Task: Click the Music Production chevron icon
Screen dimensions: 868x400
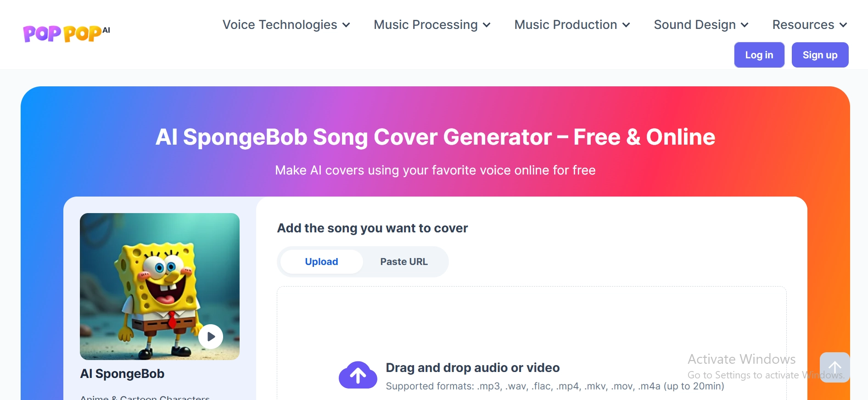Action: point(627,25)
